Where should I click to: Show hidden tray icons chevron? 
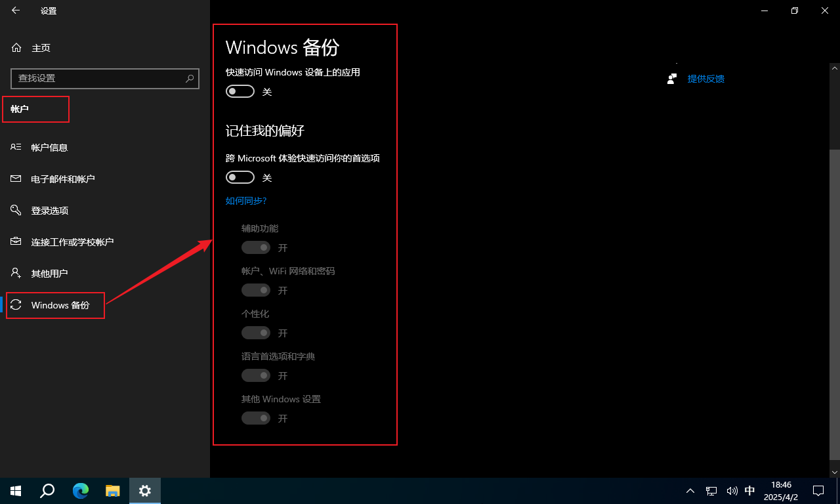[690, 491]
